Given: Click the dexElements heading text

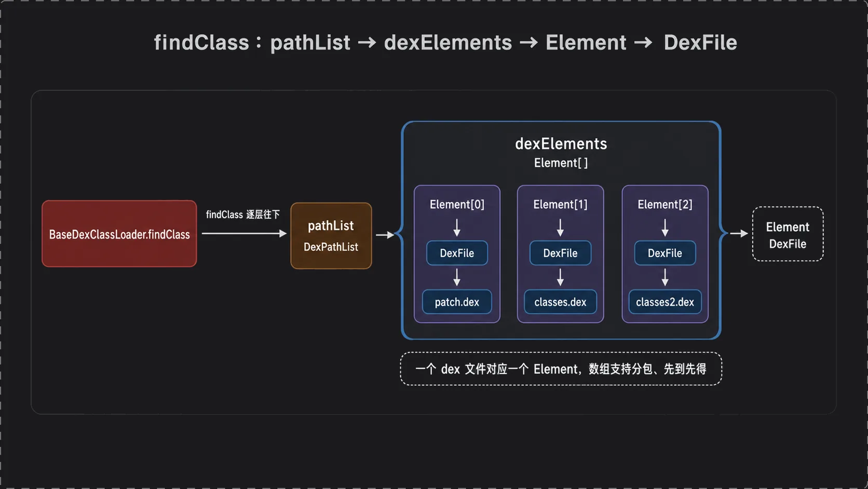Looking at the screenshot, I should click(x=561, y=143).
